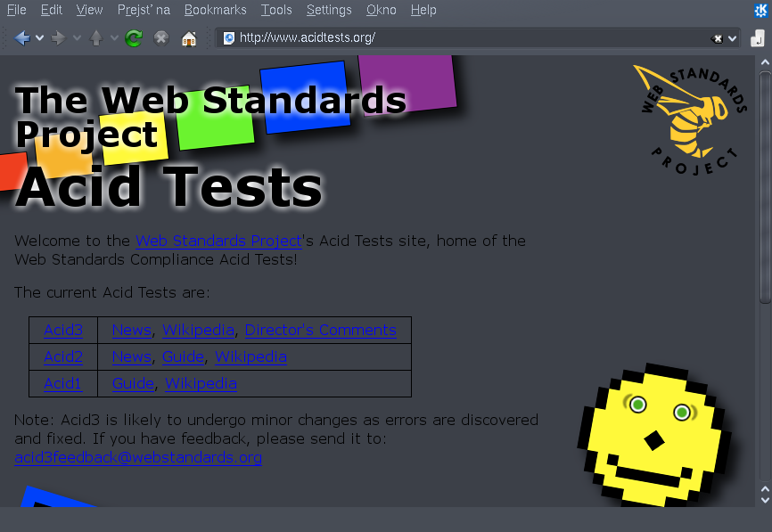Click the Forward navigation arrow

point(58,38)
